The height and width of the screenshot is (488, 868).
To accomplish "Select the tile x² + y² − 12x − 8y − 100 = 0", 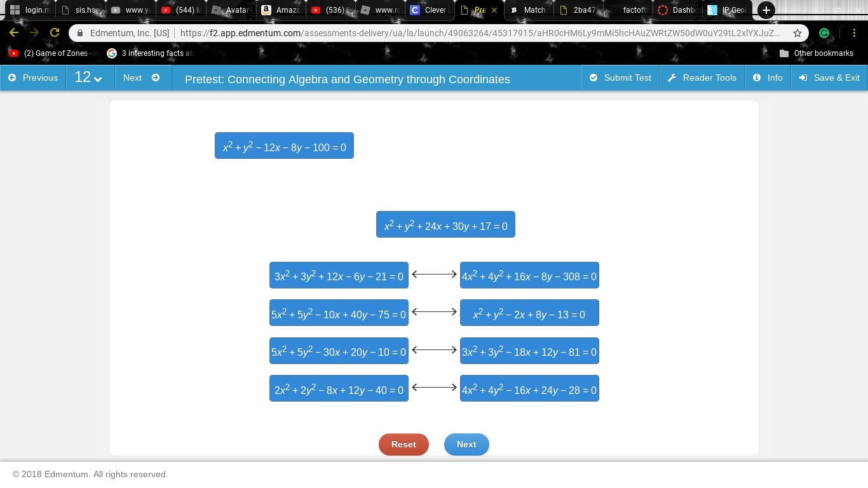I will (284, 146).
